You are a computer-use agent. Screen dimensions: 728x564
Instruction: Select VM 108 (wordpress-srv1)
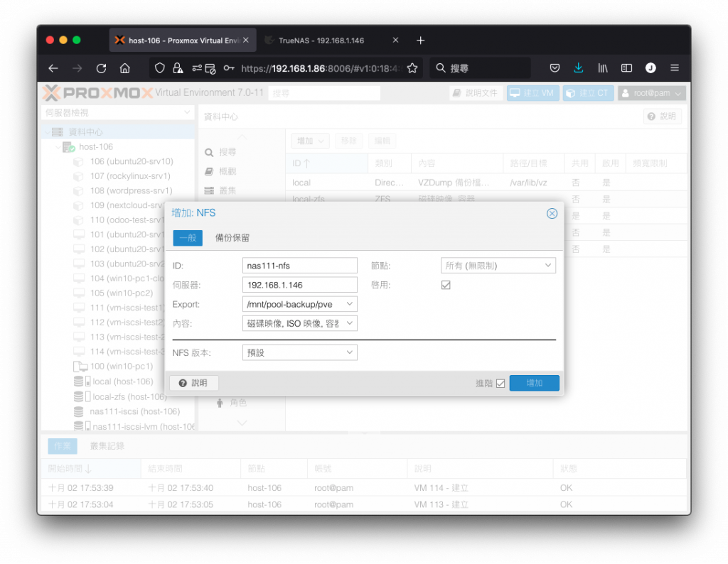pyautogui.click(x=131, y=190)
